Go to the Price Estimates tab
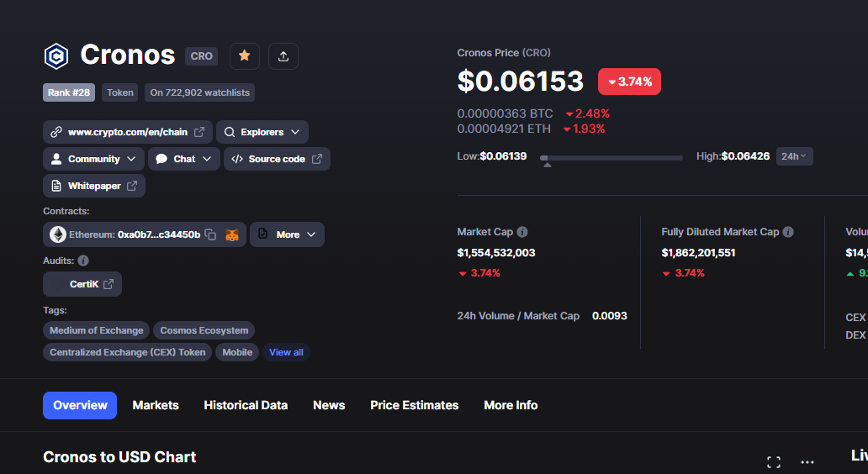The image size is (868, 474). 414,405
